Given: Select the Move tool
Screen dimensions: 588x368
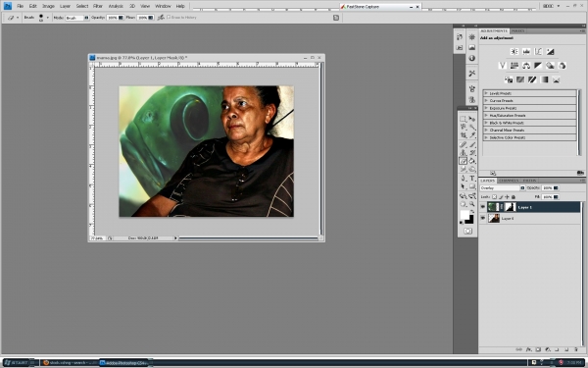Looking at the screenshot, I should click(x=472, y=119).
